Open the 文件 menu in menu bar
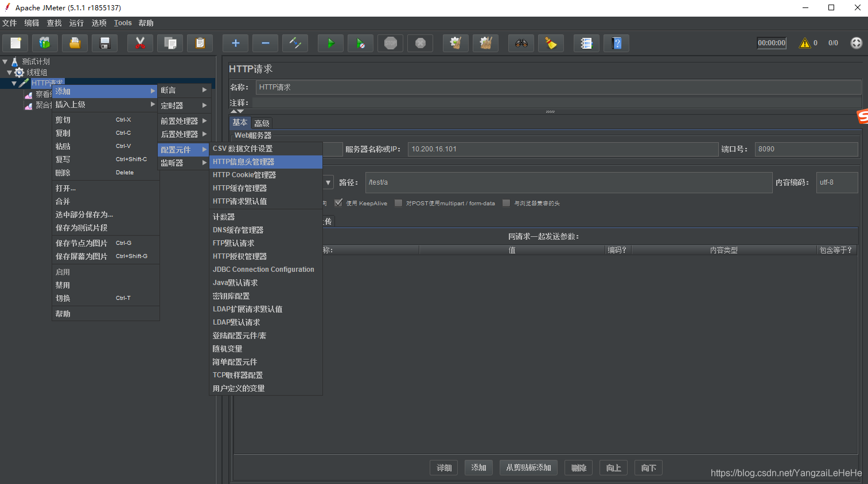This screenshot has height=484, width=868. (x=10, y=23)
